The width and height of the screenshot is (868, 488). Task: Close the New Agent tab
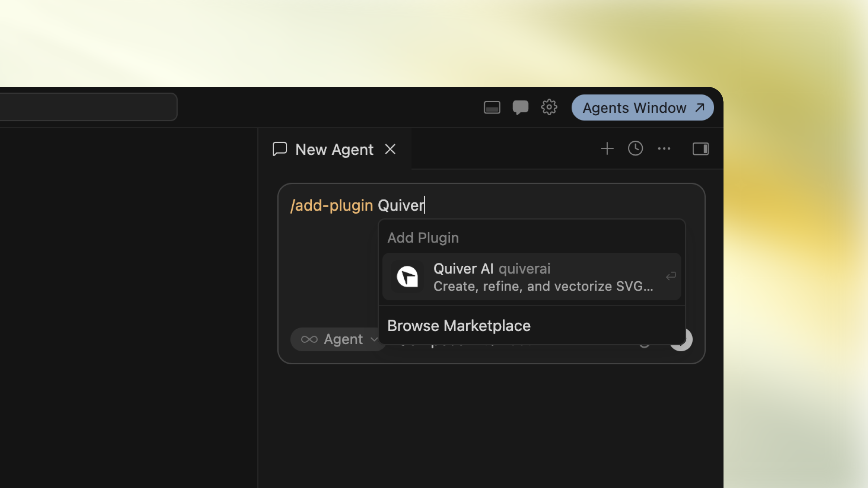coord(390,149)
